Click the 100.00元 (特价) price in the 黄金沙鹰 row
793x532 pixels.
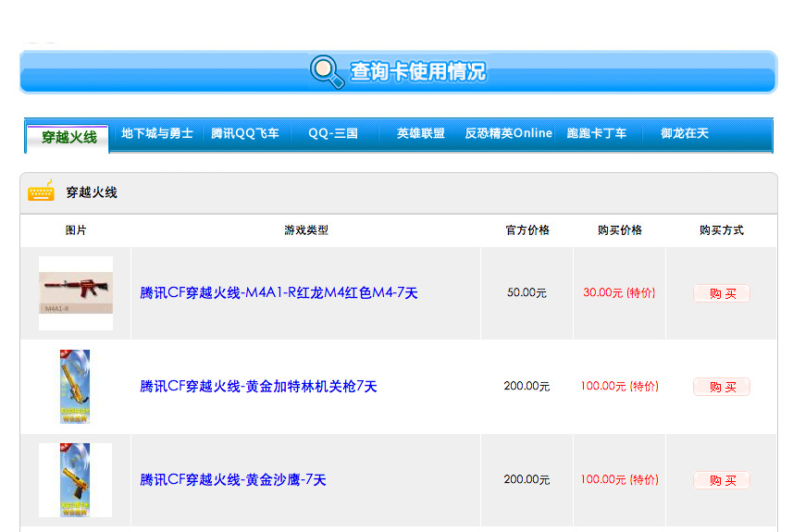pos(619,479)
